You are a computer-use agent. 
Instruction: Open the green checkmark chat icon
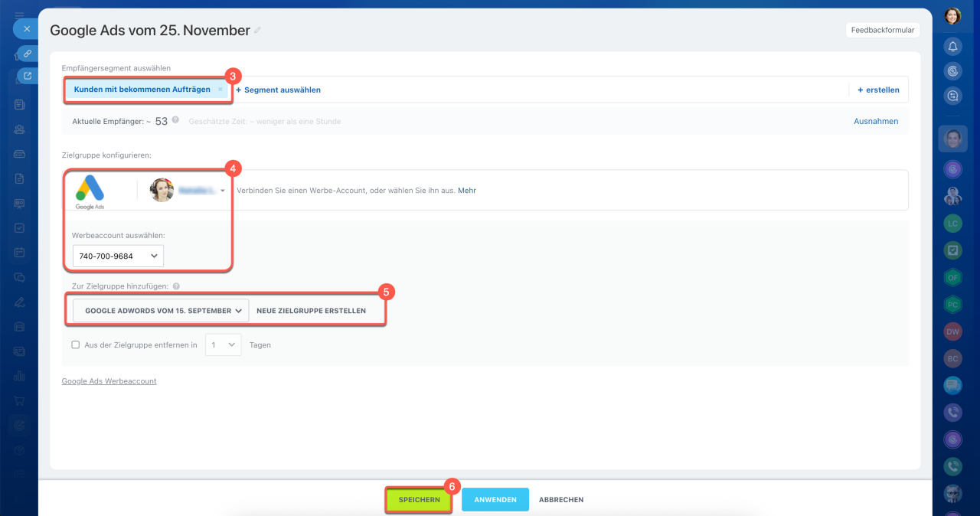[x=952, y=250]
